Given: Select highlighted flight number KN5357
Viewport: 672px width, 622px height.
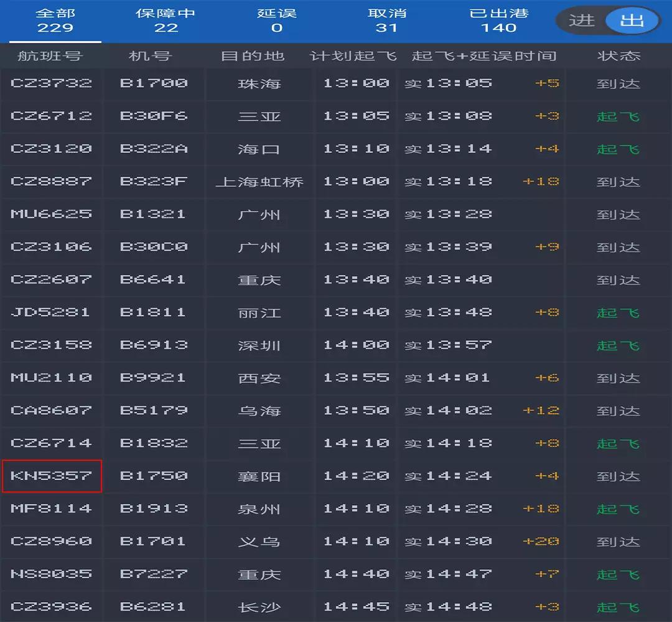Looking at the screenshot, I should (x=52, y=476).
